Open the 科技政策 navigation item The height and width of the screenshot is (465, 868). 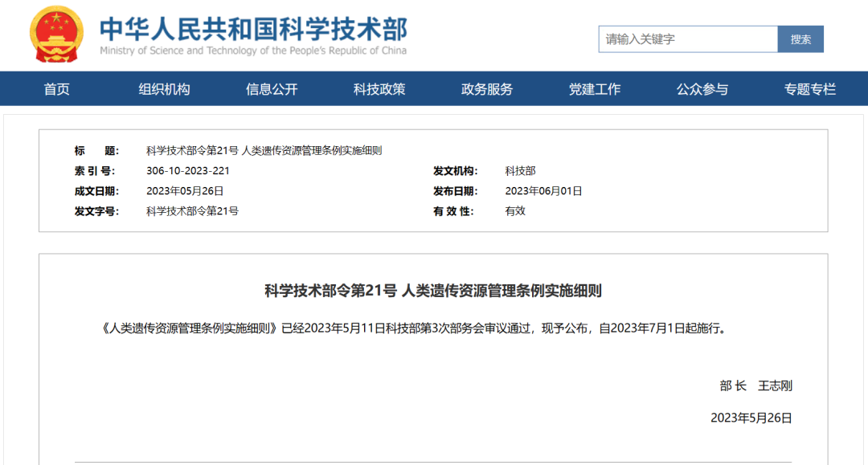coord(379,89)
